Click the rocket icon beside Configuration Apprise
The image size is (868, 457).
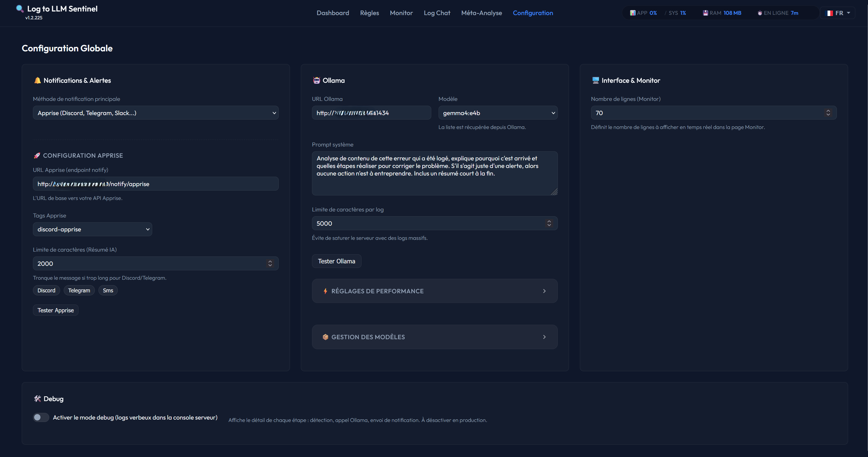(x=37, y=155)
